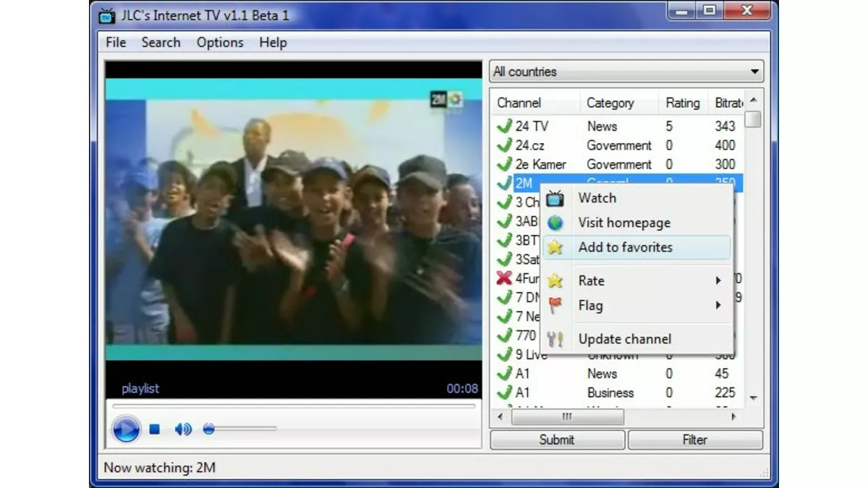The height and width of the screenshot is (488, 868).
Task: Select Add to favorites from context menu
Action: 624,247
